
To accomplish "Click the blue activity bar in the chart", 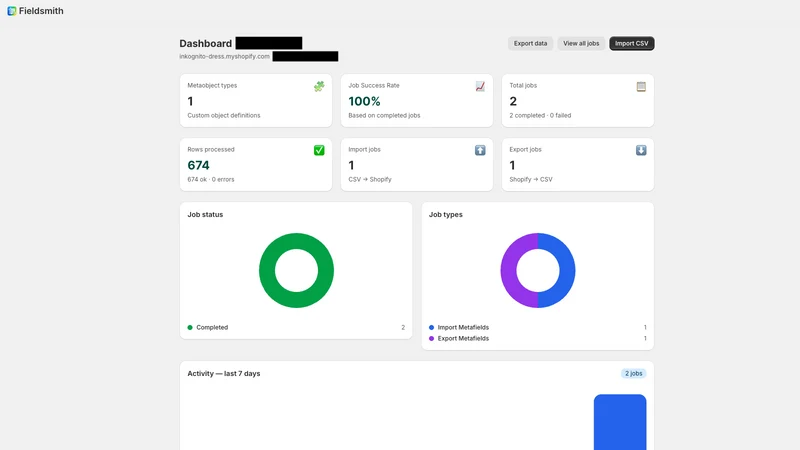I will click(620, 422).
